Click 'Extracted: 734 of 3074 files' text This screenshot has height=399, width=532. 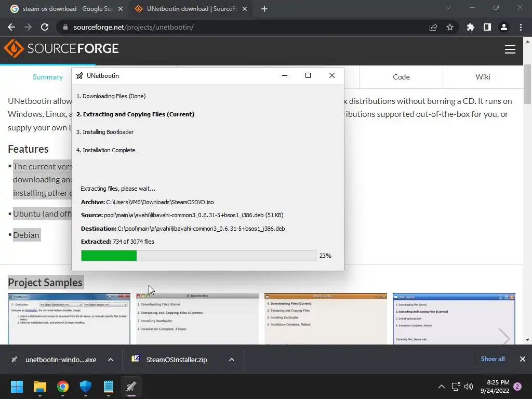[117, 242]
